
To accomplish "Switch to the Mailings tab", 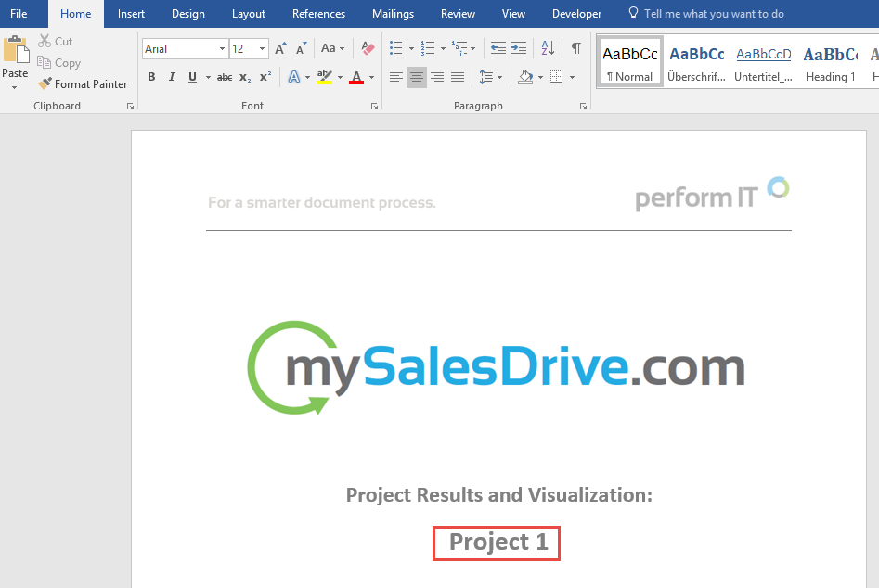I will (393, 13).
